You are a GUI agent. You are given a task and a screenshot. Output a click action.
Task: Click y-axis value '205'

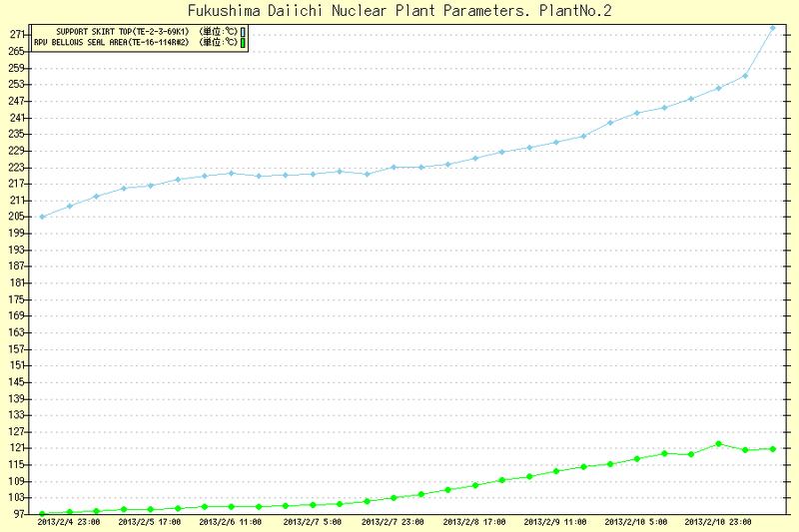pos(16,217)
